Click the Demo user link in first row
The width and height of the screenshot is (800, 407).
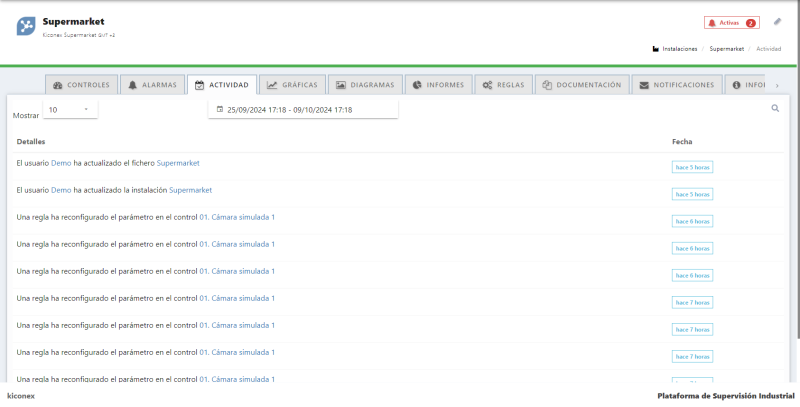pos(61,162)
